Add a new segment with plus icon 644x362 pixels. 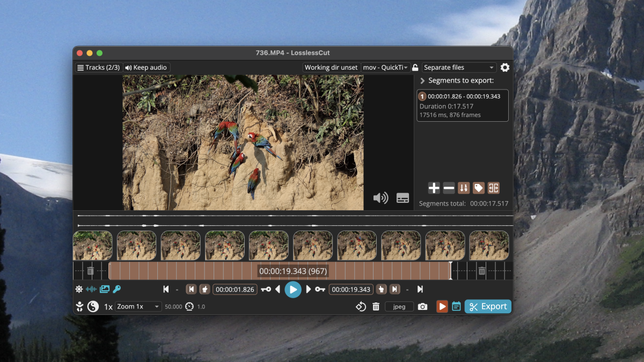point(434,188)
